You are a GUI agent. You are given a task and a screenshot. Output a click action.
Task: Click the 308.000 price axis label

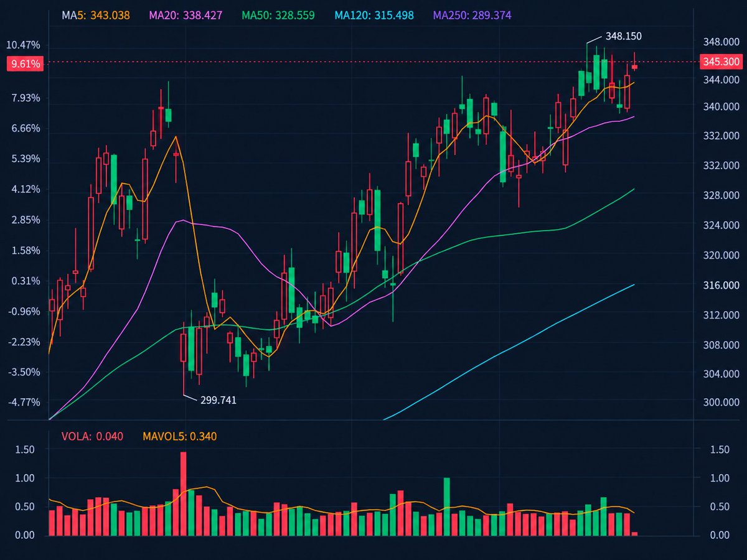click(x=721, y=345)
